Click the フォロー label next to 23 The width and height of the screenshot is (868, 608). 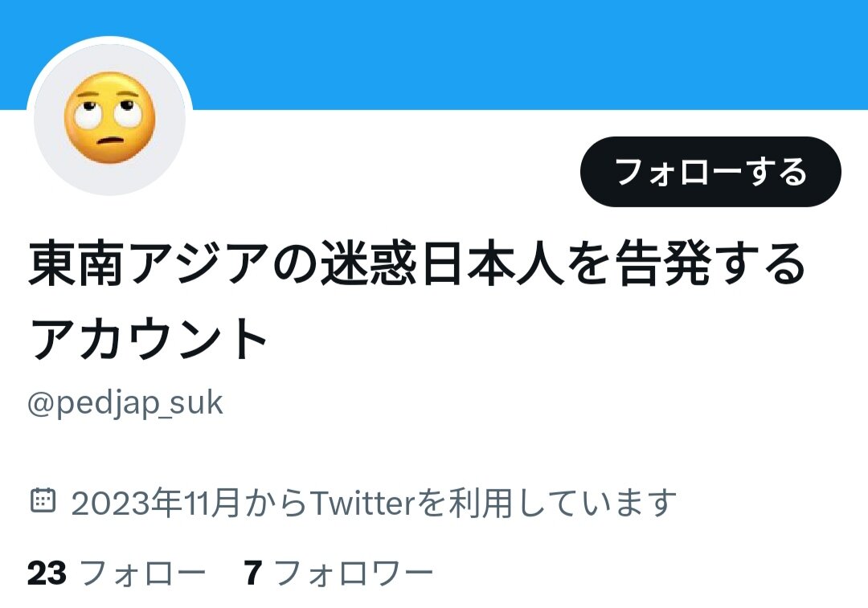coord(143,573)
